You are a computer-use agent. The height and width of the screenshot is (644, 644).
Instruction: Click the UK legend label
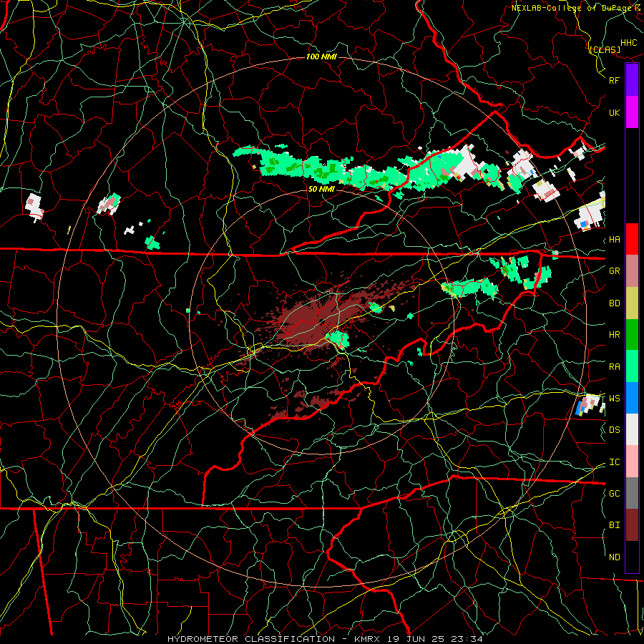pyautogui.click(x=615, y=112)
